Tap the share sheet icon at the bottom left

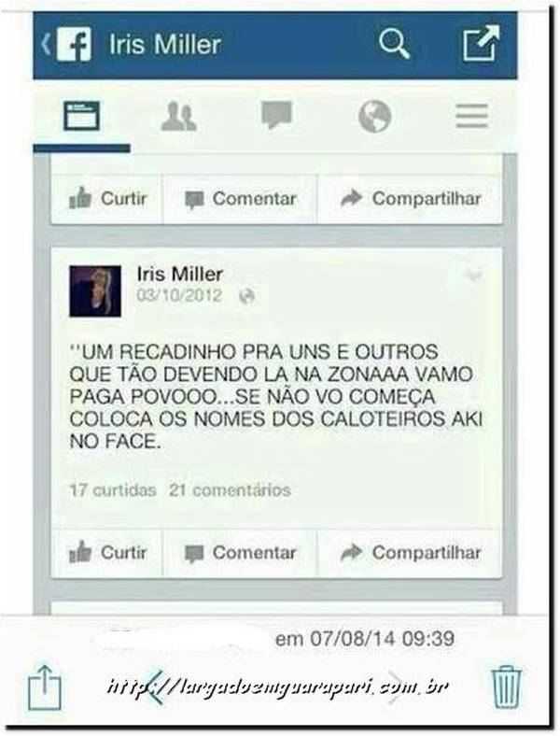[45, 687]
